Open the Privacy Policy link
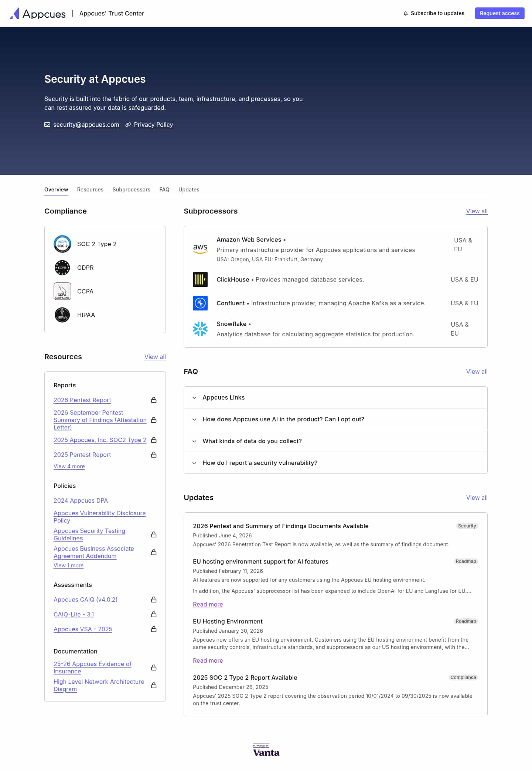 [x=153, y=125]
